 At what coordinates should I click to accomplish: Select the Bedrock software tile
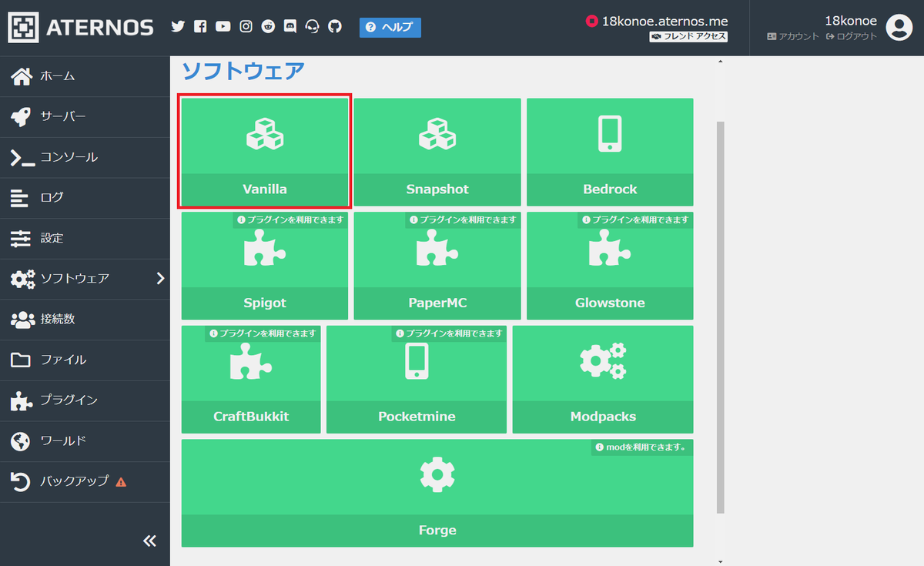point(610,152)
